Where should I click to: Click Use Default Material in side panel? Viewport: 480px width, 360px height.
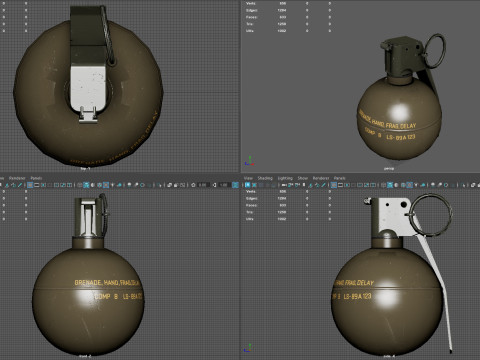point(396,185)
